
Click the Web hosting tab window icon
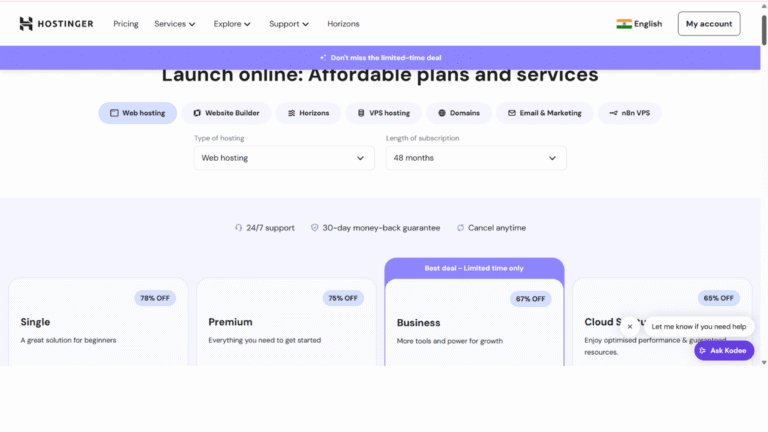[x=114, y=113]
